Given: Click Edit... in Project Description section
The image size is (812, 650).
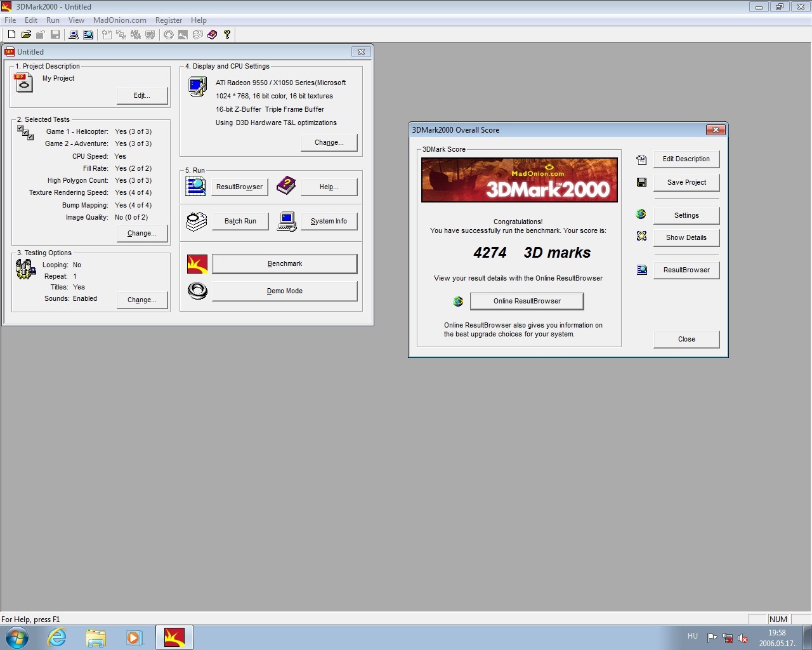Looking at the screenshot, I should [x=142, y=96].
